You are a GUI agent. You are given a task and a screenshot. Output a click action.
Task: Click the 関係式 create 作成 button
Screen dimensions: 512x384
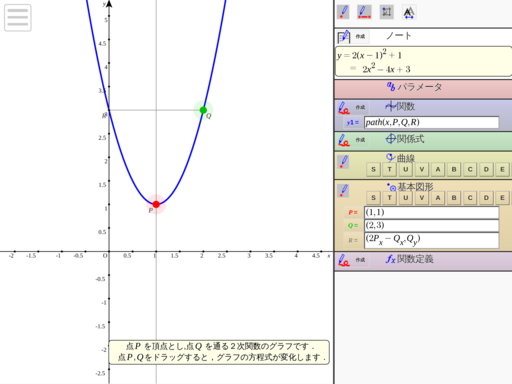click(360, 140)
